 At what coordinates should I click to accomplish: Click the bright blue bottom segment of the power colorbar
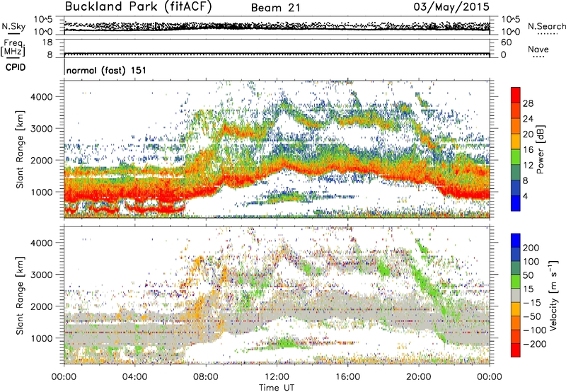pyautogui.click(x=516, y=203)
